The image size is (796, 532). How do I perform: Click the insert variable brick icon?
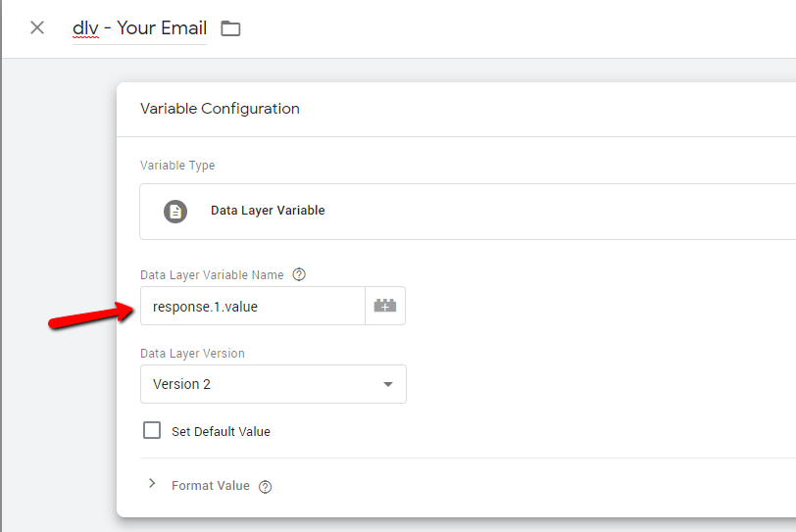pyautogui.click(x=385, y=306)
